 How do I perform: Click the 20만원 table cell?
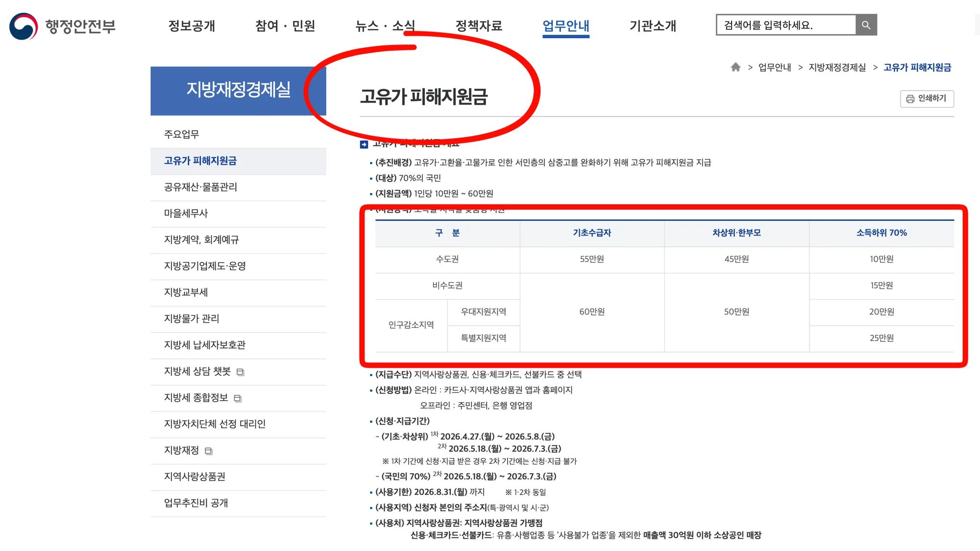click(882, 312)
